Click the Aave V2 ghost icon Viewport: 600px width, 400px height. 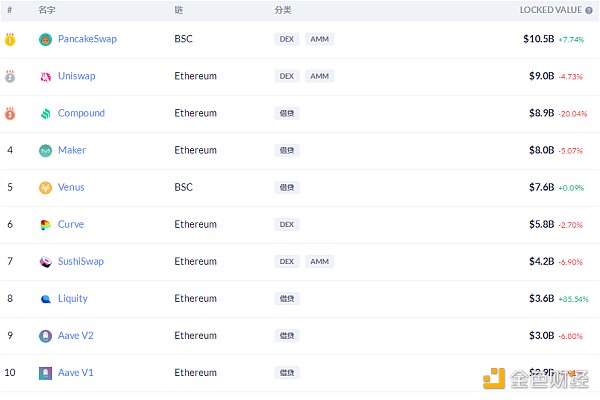point(45,336)
